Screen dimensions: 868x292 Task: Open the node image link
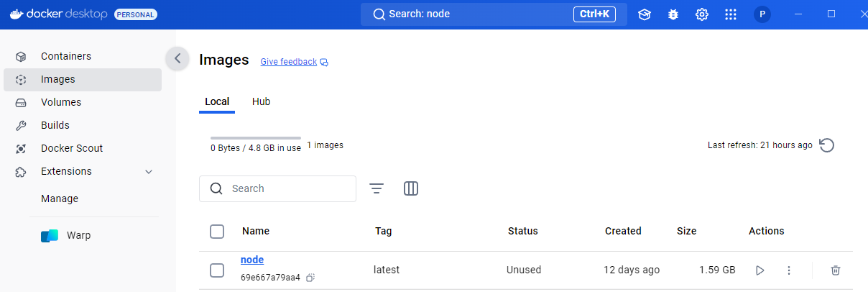point(252,260)
